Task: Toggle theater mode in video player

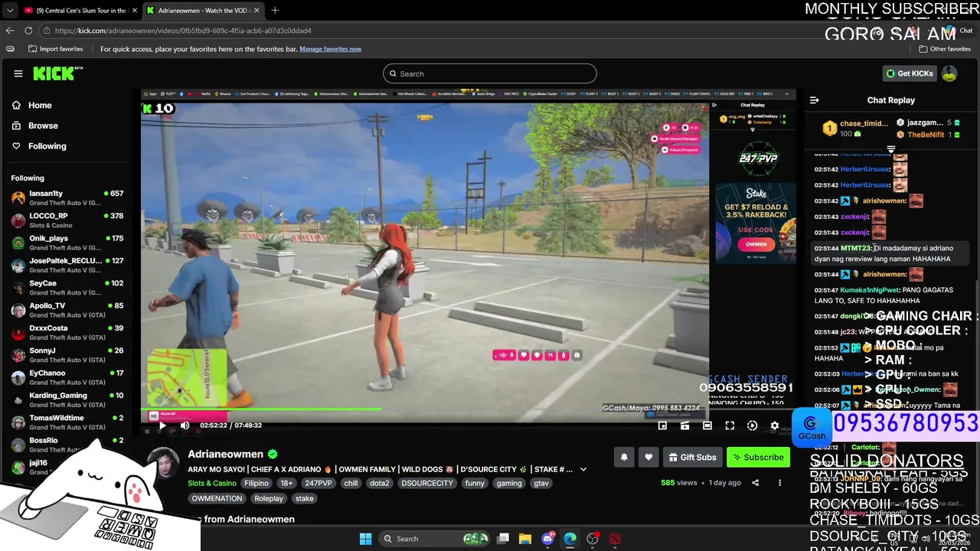Action: [707, 425]
